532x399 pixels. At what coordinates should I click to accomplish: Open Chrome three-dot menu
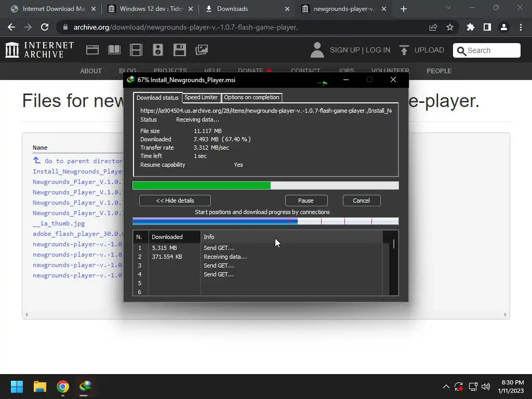521,27
